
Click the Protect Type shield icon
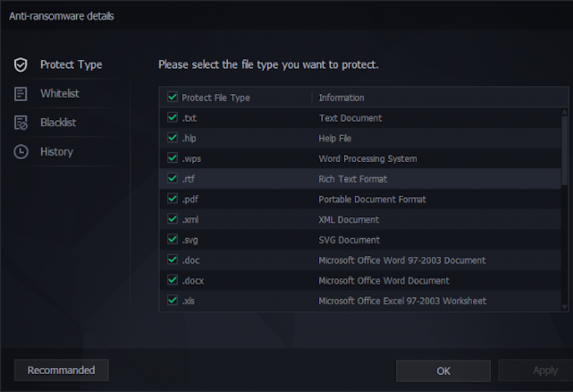(21, 65)
